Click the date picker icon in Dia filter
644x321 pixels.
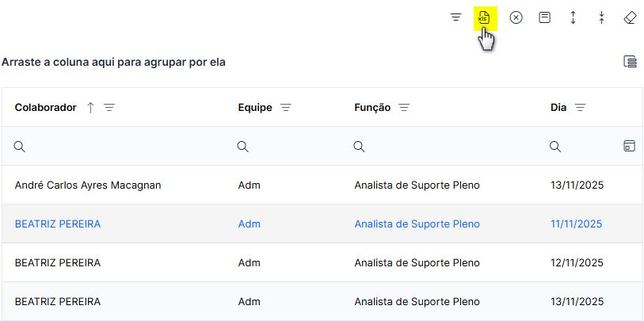(629, 146)
